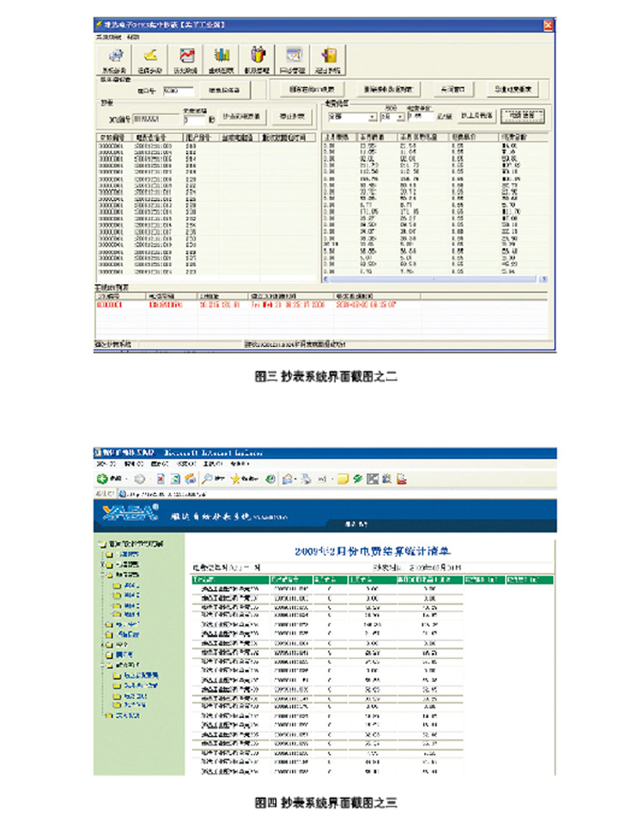Screen dimensions: 644x828
Task: Open the red line chart history icon
Action: click(x=185, y=59)
